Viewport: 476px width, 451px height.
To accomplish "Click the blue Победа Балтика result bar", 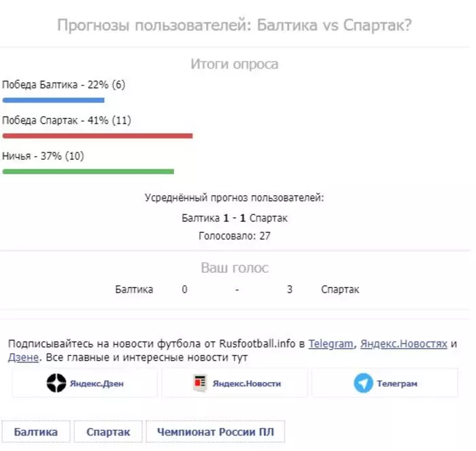I will pos(53,100).
